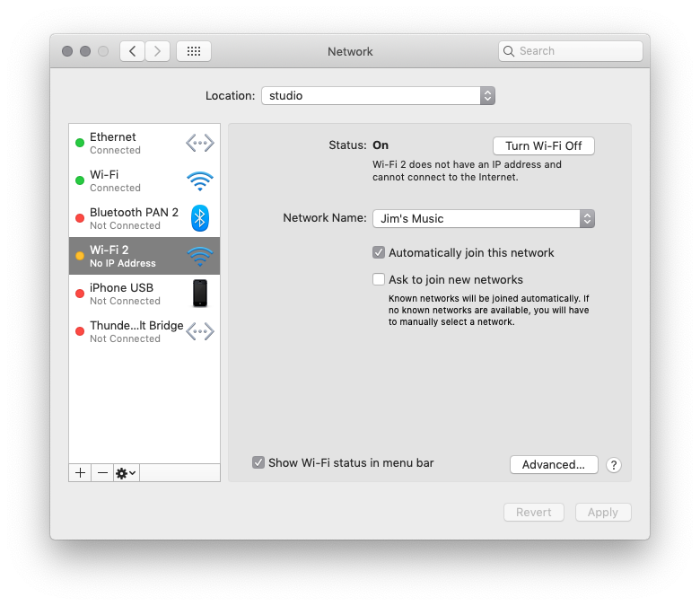
Task: Select iPhone USB service
Action: [x=144, y=294]
